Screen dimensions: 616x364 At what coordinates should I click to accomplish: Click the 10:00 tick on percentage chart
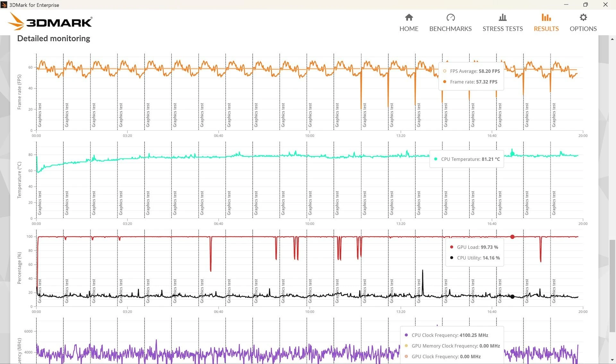pos(310,311)
